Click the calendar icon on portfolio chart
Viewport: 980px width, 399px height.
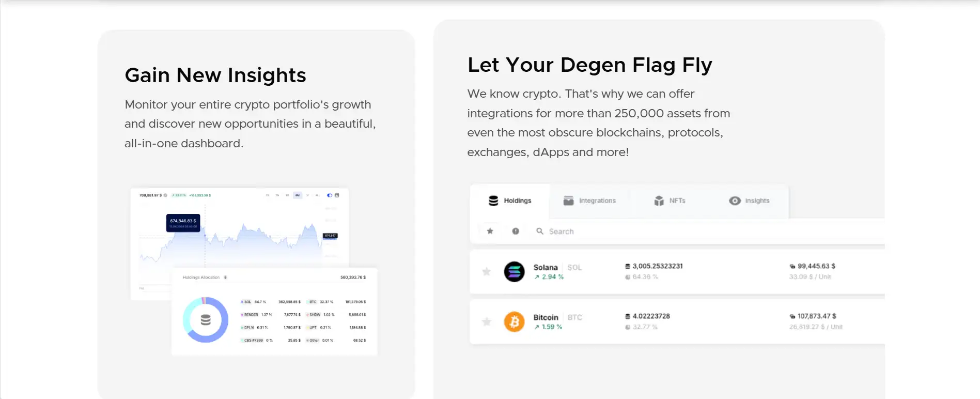click(337, 195)
